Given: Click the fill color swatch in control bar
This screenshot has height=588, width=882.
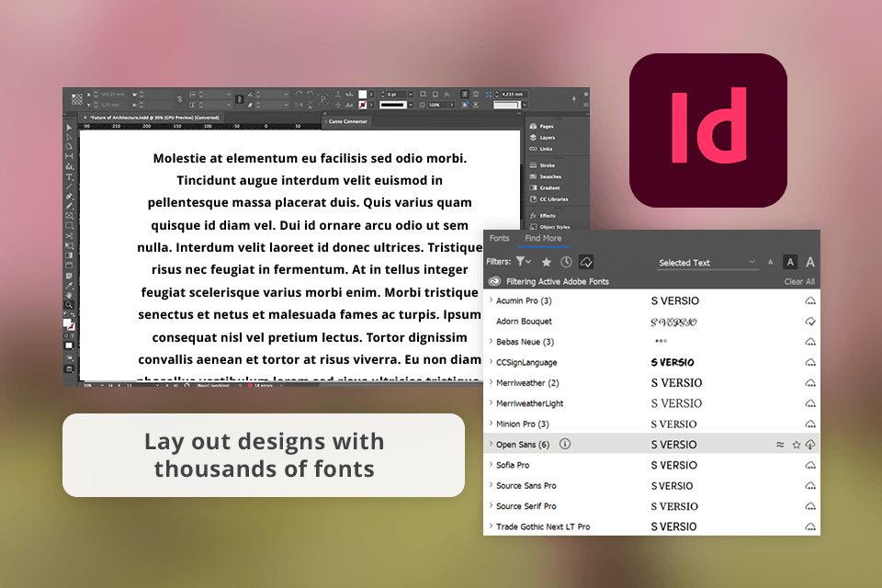Looking at the screenshot, I should coord(362,94).
